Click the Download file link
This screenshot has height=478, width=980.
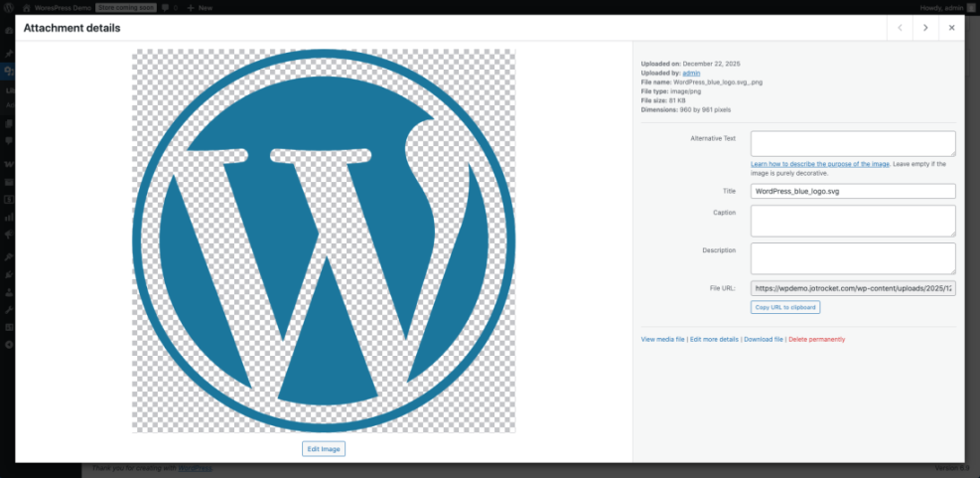[x=764, y=339]
